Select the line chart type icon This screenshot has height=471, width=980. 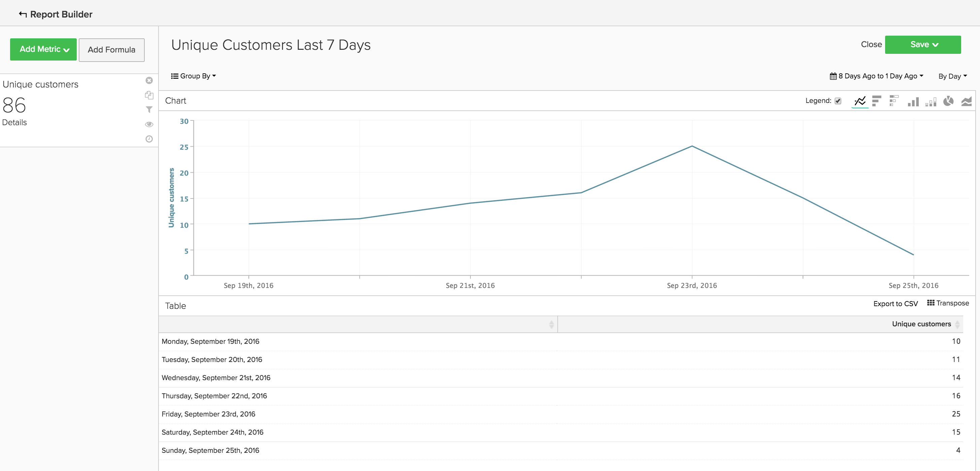[x=860, y=101]
